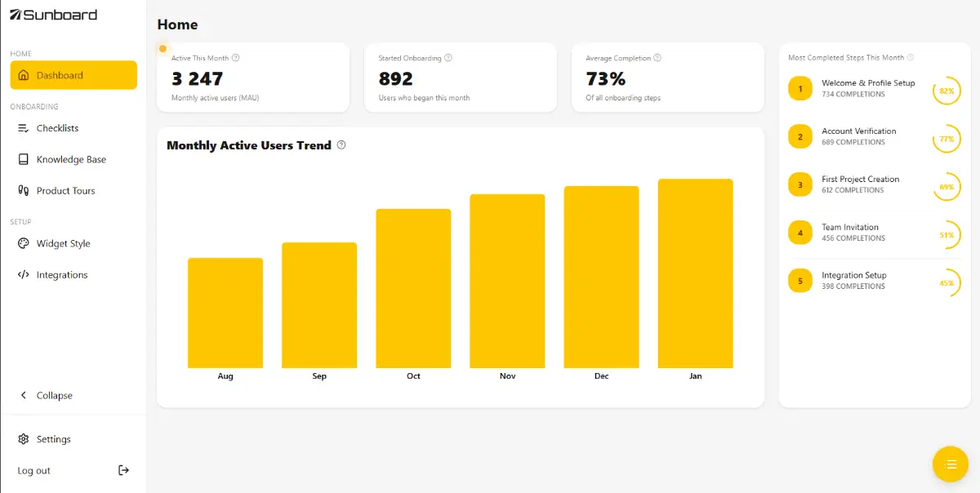980x493 pixels.
Task: Select the 82% progress ring
Action: (947, 91)
